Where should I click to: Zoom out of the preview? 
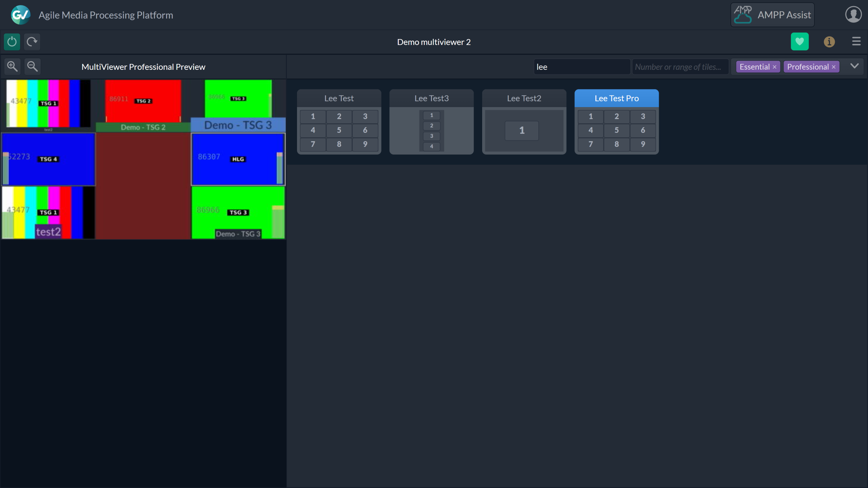coord(33,66)
